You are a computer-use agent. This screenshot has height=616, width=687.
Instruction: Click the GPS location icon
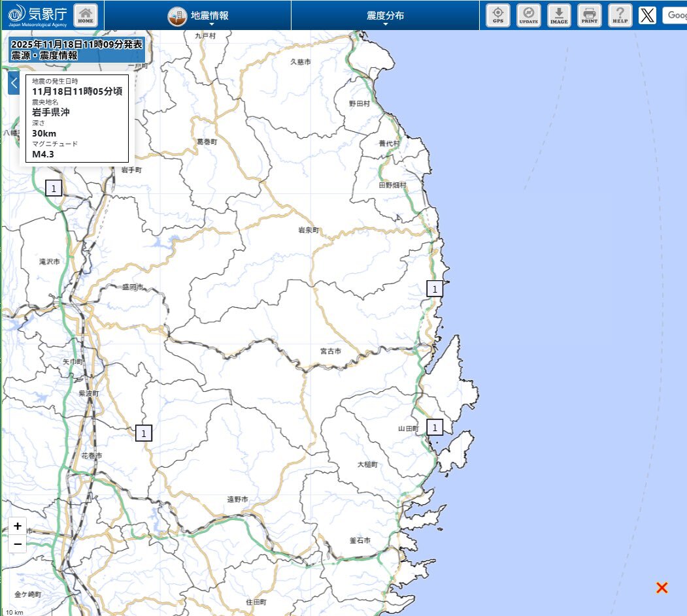click(x=498, y=15)
